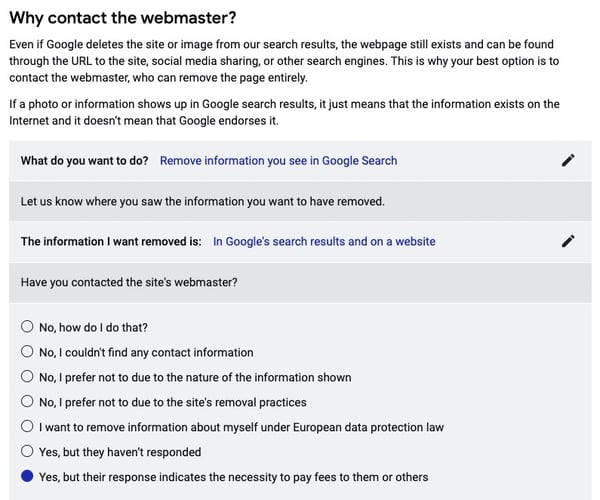Pick 'prefer not to due to site's removal practices'
The height and width of the screenshot is (500, 600).
(x=27, y=402)
